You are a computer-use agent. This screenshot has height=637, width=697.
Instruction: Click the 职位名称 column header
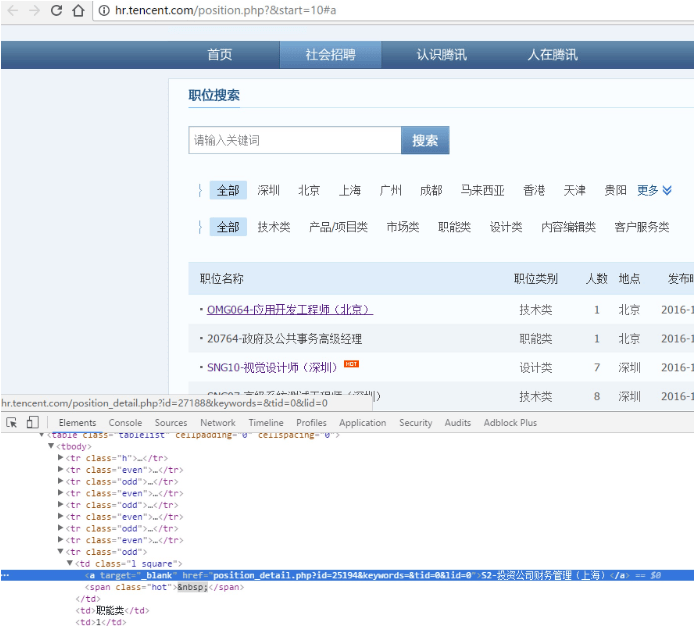pyautogui.click(x=221, y=279)
